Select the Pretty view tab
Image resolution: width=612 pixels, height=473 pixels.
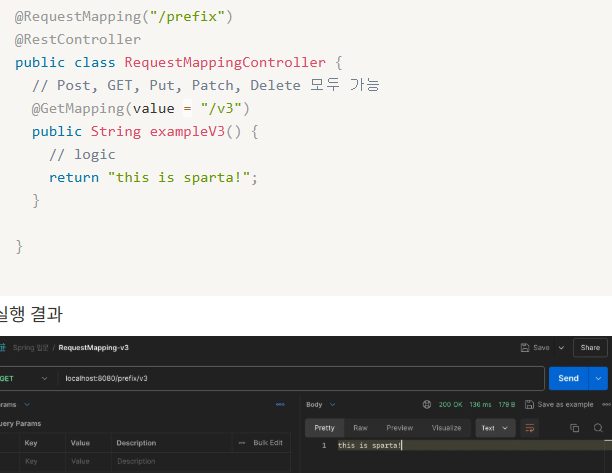pyautogui.click(x=324, y=428)
